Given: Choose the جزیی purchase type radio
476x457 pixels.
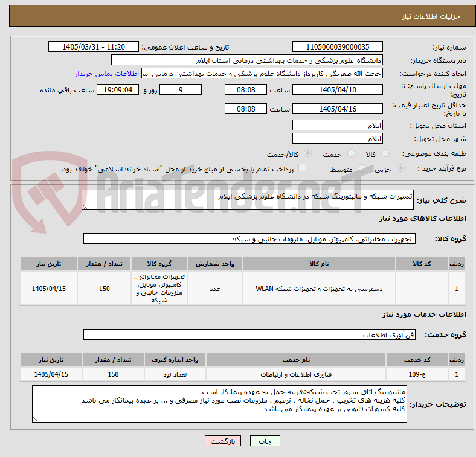Looking at the screenshot, I should pos(400,168).
